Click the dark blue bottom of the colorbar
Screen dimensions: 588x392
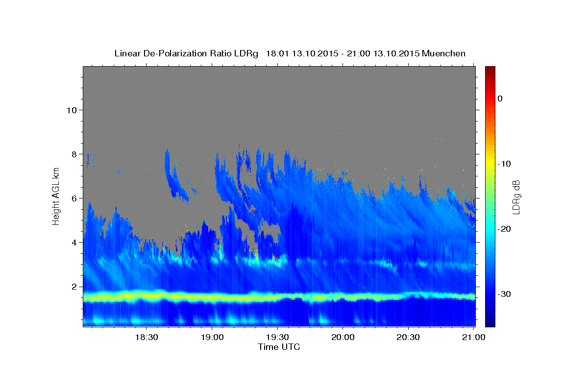[490, 322]
